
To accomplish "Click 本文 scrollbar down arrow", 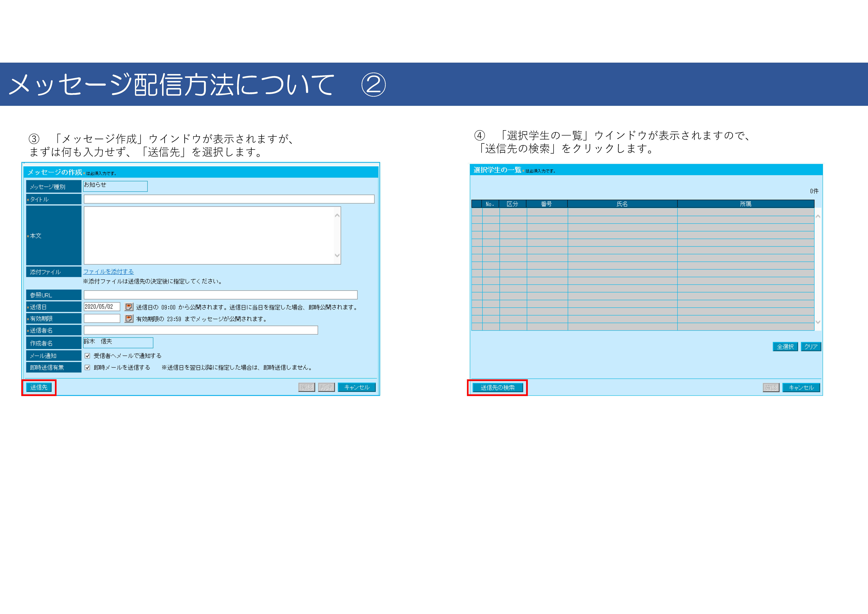I will pyautogui.click(x=337, y=255).
